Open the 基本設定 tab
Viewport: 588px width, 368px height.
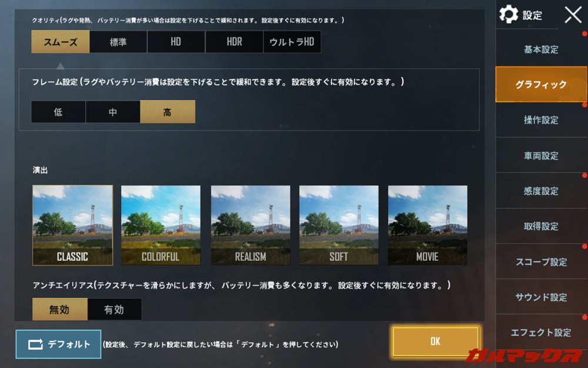click(541, 49)
